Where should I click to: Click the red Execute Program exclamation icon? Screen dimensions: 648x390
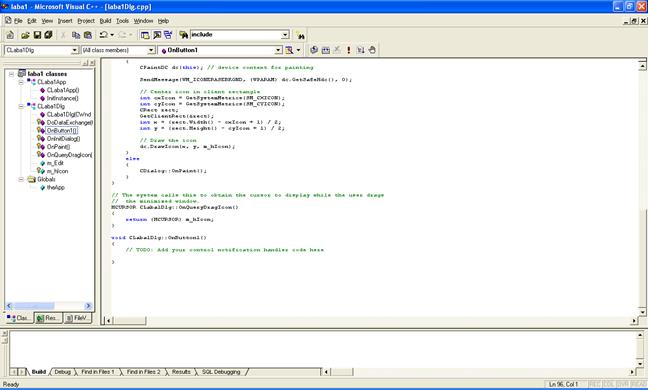click(x=348, y=50)
